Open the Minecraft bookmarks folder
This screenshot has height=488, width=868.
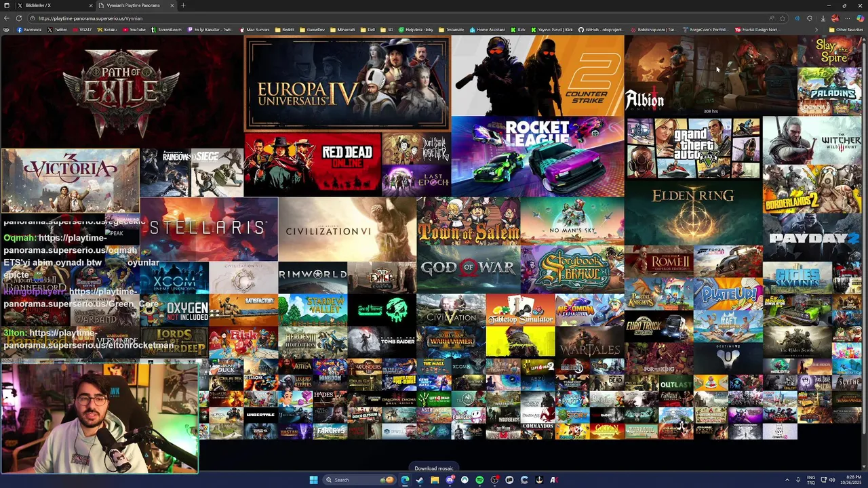(342, 30)
